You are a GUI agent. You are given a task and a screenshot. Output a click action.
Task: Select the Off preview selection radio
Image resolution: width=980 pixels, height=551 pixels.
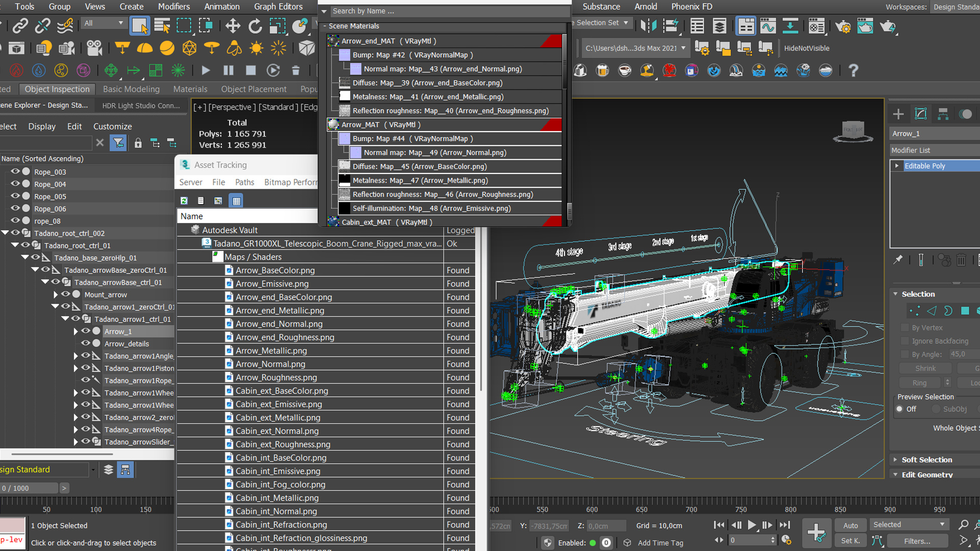(899, 409)
